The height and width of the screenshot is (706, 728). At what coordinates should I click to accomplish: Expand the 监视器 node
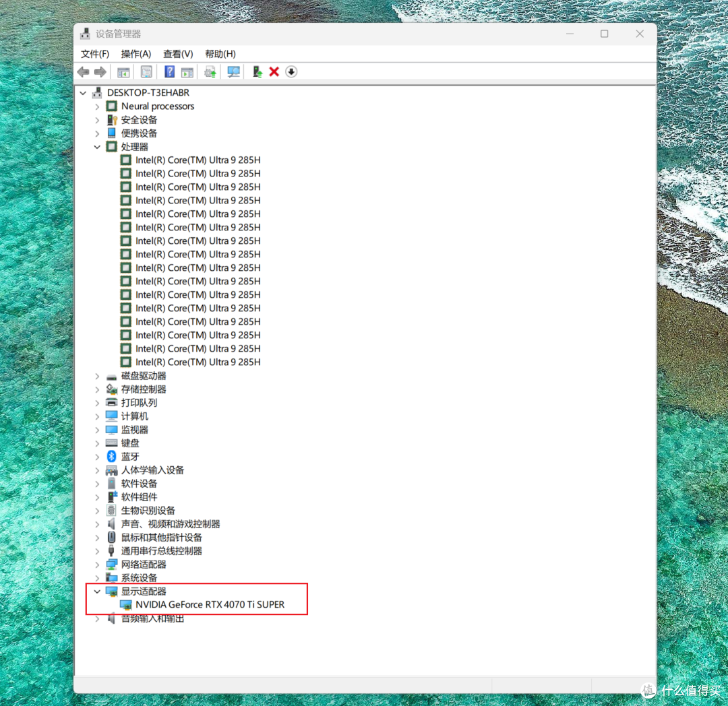click(x=97, y=430)
